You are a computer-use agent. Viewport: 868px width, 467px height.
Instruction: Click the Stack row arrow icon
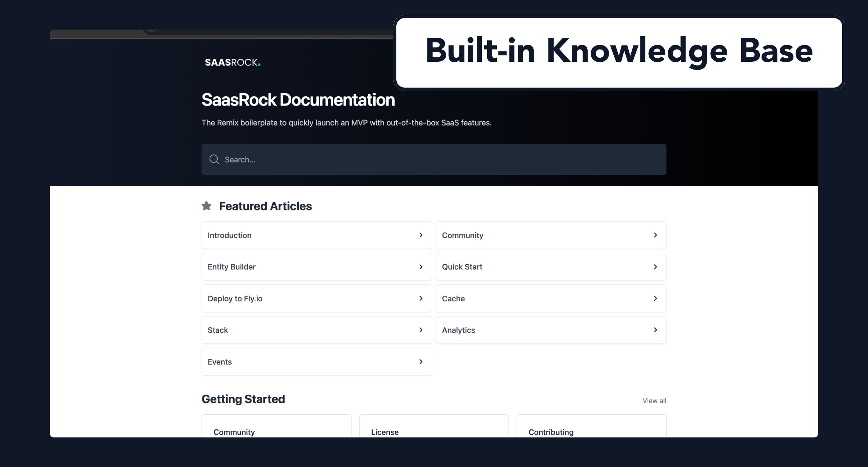pos(421,330)
